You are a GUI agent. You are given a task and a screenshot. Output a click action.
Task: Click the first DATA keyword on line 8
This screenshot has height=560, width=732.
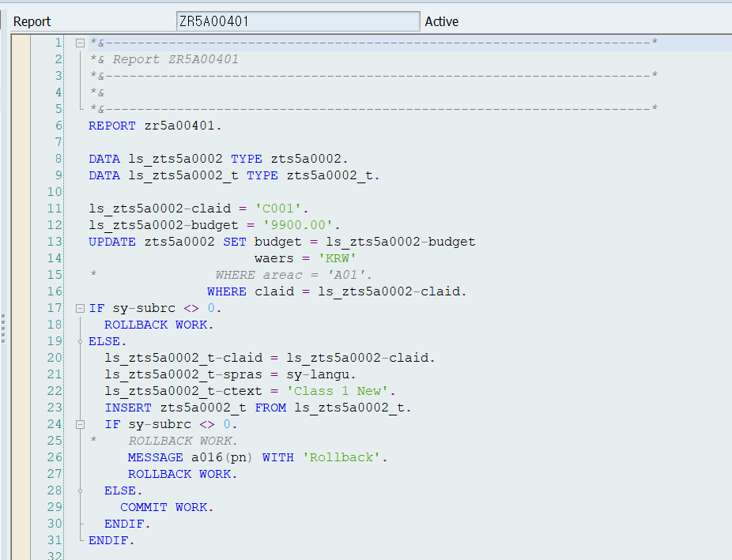point(104,159)
